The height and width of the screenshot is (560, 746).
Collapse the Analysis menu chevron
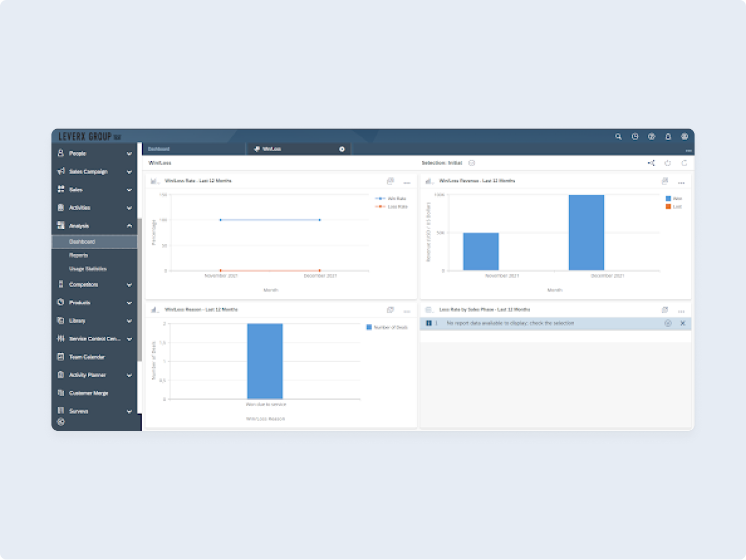point(129,226)
